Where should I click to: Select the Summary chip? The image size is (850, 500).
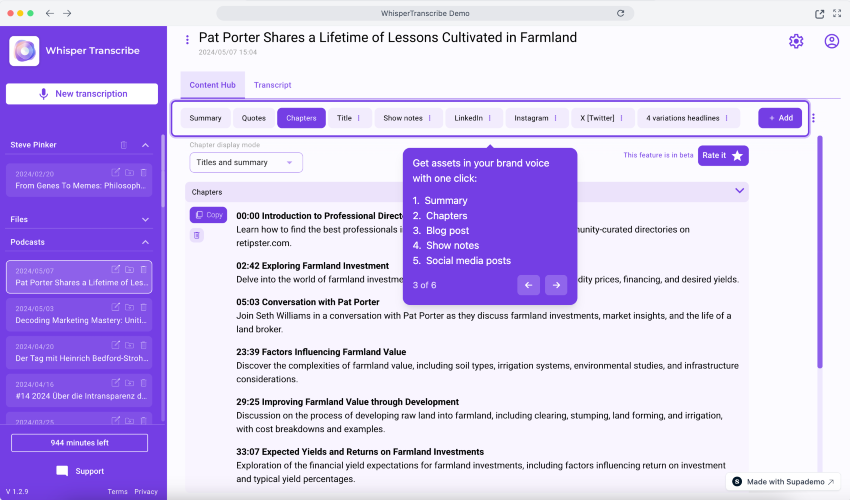[205, 118]
